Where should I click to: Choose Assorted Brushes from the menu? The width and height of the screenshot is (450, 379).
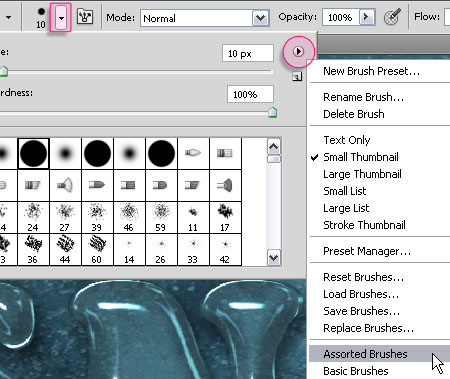pyautogui.click(x=365, y=354)
